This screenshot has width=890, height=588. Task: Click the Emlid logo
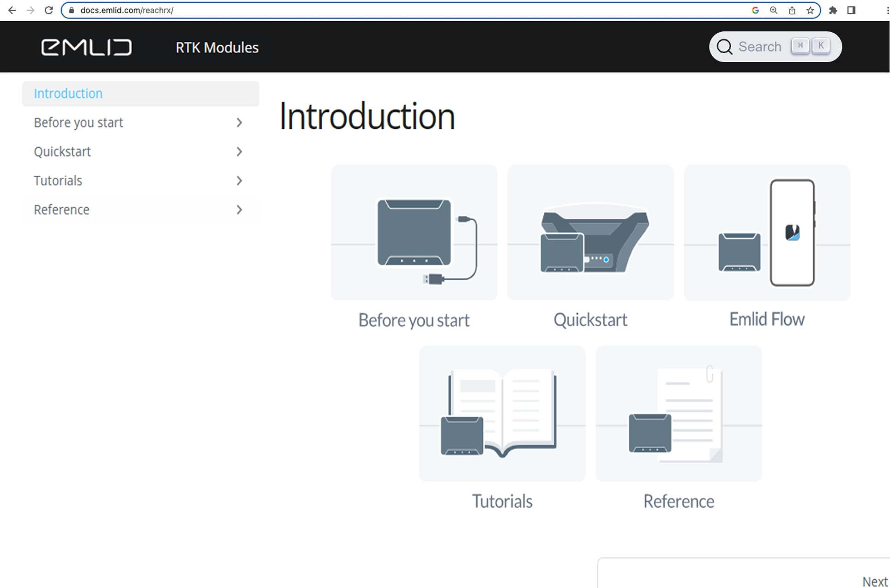(x=86, y=47)
